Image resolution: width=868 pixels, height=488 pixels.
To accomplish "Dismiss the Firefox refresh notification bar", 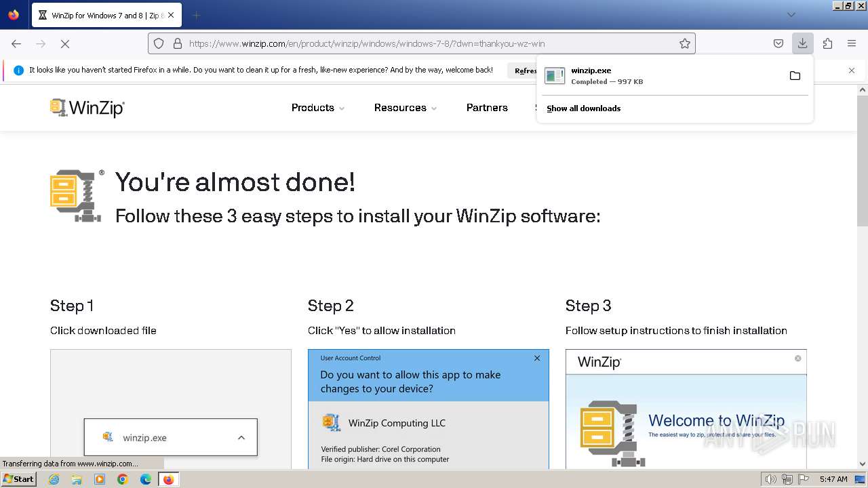I will pos(852,70).
